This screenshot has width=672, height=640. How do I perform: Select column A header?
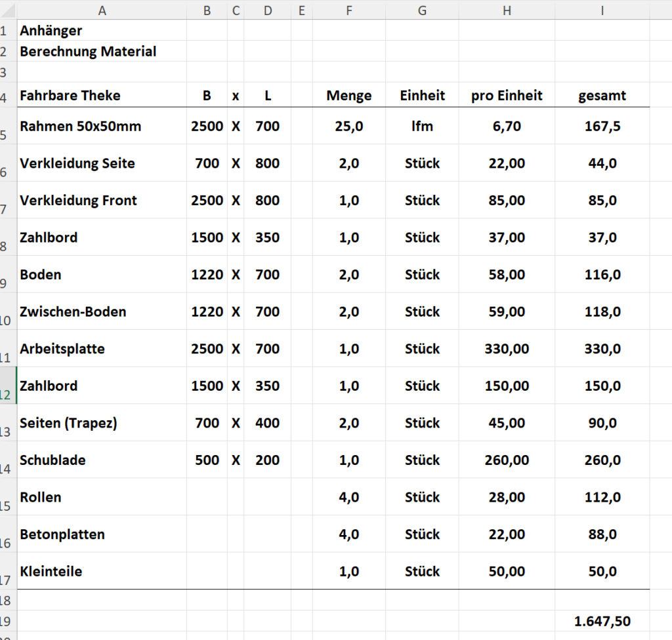pos(102,10)
